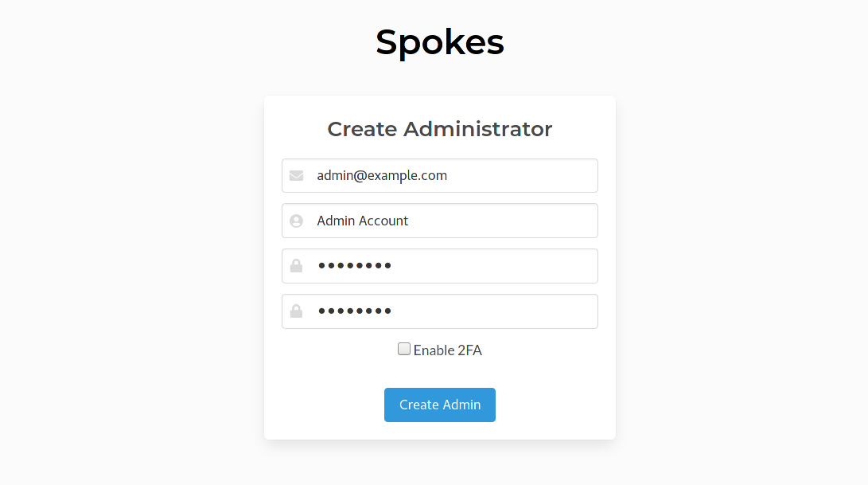Click the lock icon in confirm password field
Viewport: 868px width, 485px height.
pos(296,311)
